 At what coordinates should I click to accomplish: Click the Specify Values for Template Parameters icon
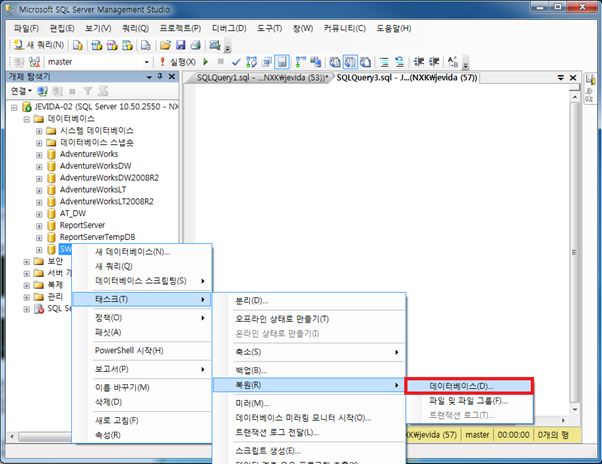(x=453, y=62)
